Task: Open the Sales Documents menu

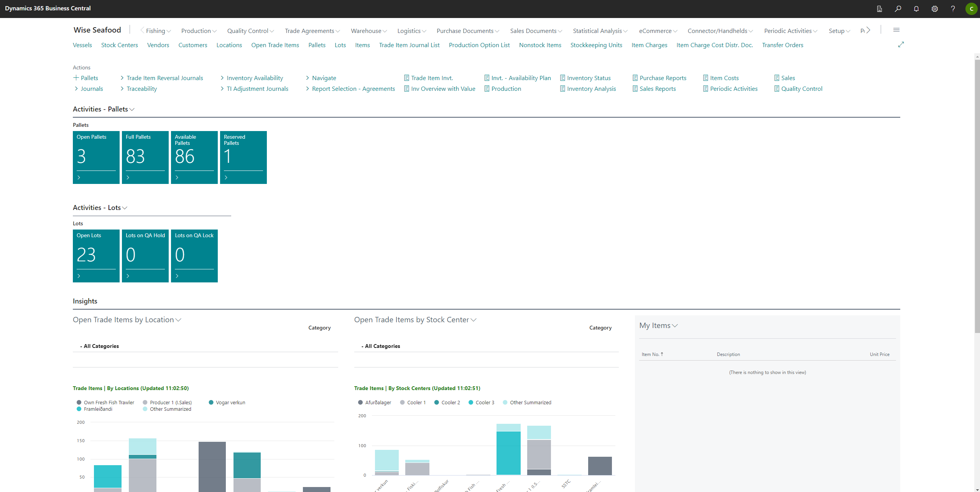Action: pos(536,31)
